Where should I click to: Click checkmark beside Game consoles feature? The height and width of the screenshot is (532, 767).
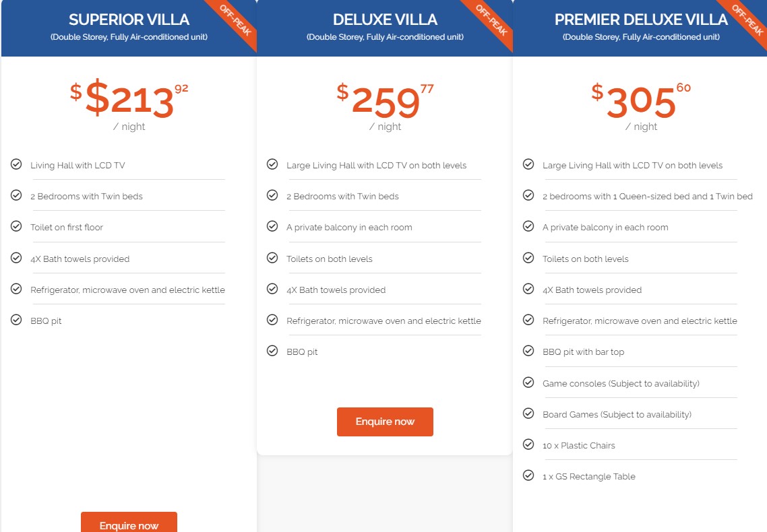(x=528, y=383)
